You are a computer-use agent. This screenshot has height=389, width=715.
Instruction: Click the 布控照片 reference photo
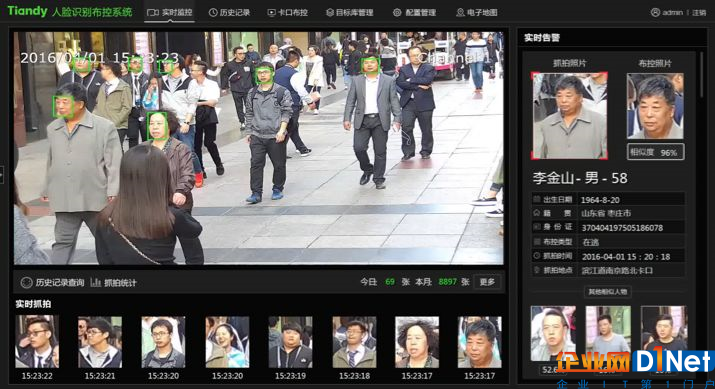tap(655, 106)
